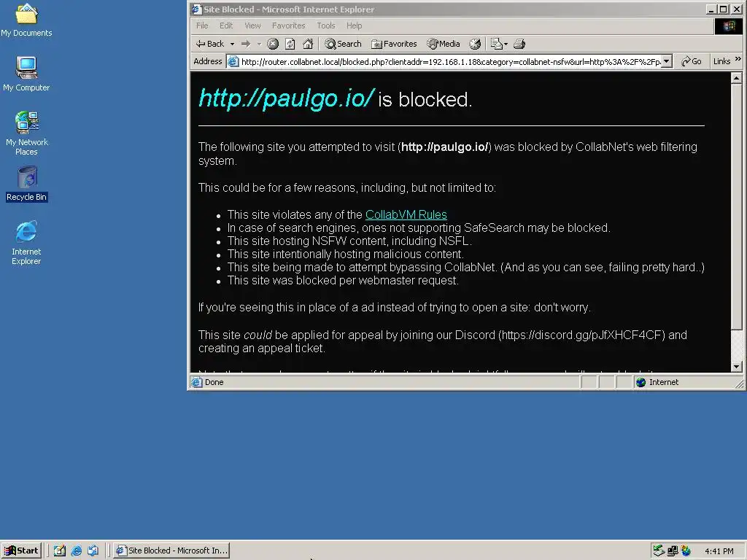Launch Internet Explorer from quick launch

76,551
